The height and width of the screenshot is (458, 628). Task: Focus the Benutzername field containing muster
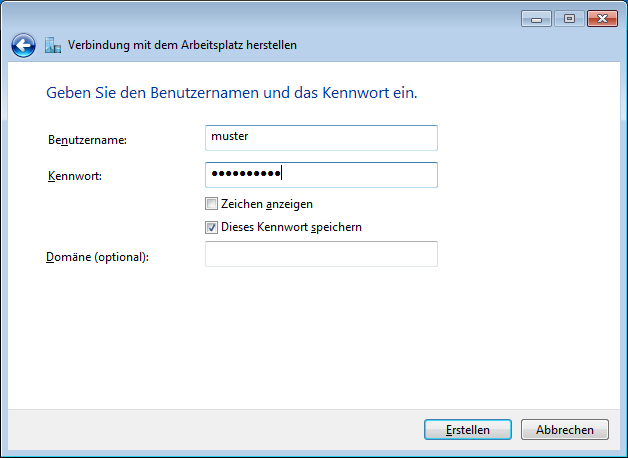click(321, 138)
